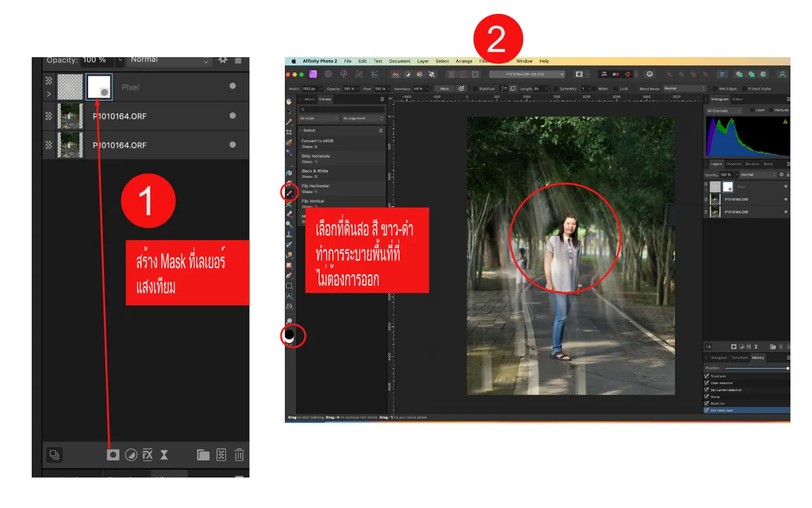Run the Strip metadata macro
Image resolution: width=812 pixels, height=508 pixels.
point(341,159)
